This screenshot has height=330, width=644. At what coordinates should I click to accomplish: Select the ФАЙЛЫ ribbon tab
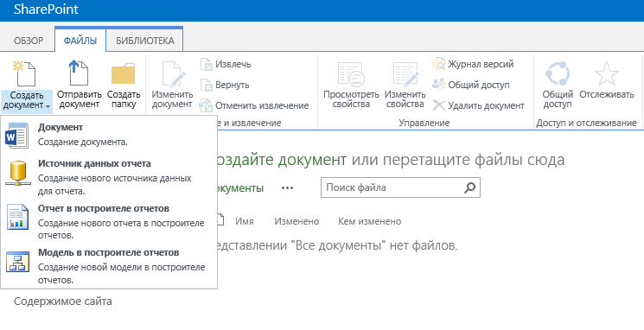(80, 41)
